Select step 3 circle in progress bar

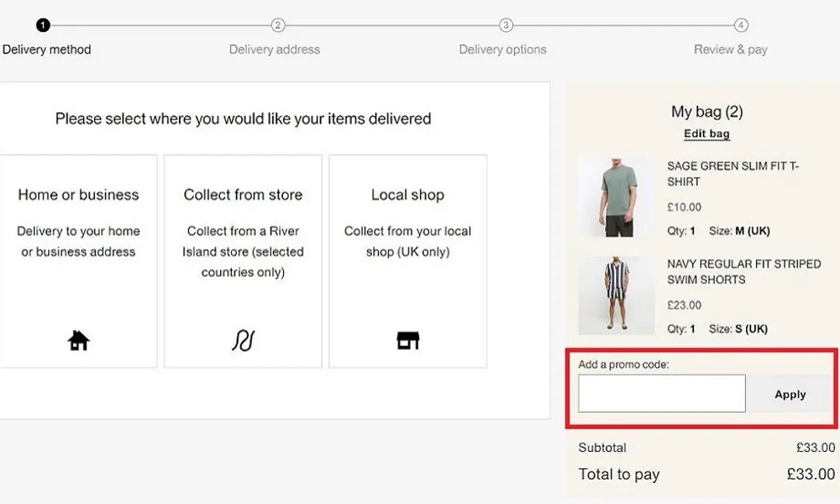pyautogui.click(x=506, y=25)
